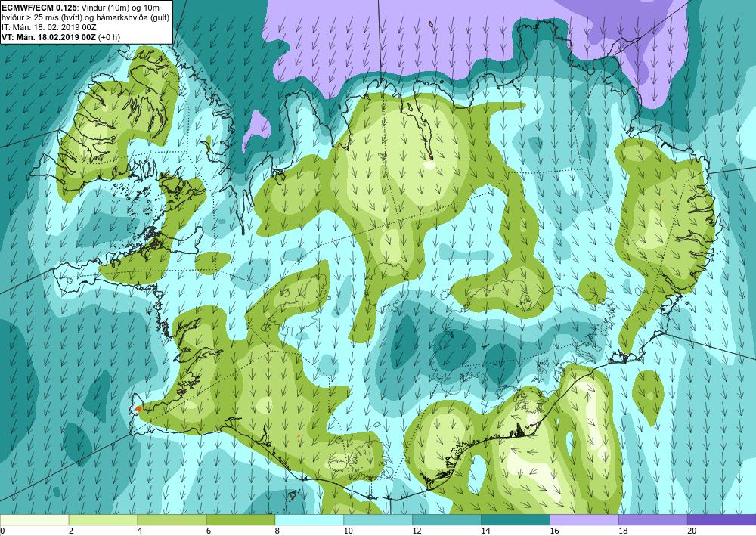Click the dark purple above-20 m/s legend swatch
The height and width of the screenshot is (536, 756).
(x=722, y=519)
